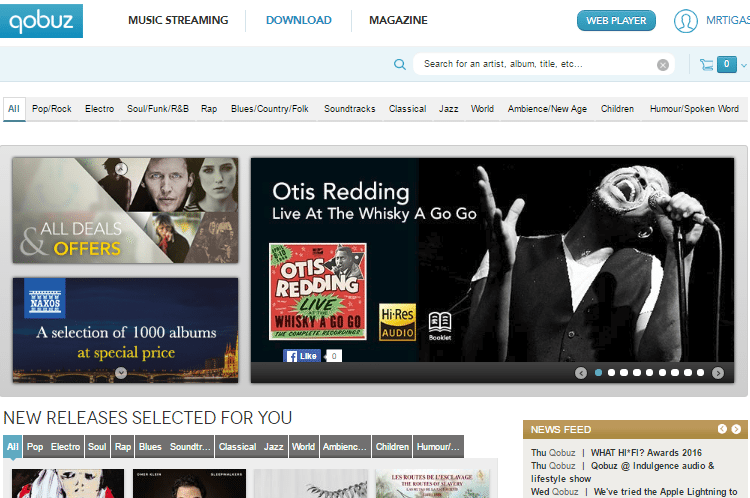Image resolution: width=750 pixels, height=498 pixels.
Task: Select the Children genre tab
Action: click(x=618, y=109)
